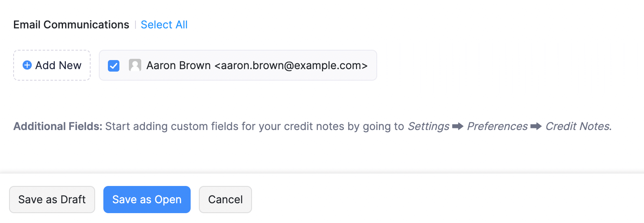
Task: Click the italic Preferences text
Action: point(497,126)
